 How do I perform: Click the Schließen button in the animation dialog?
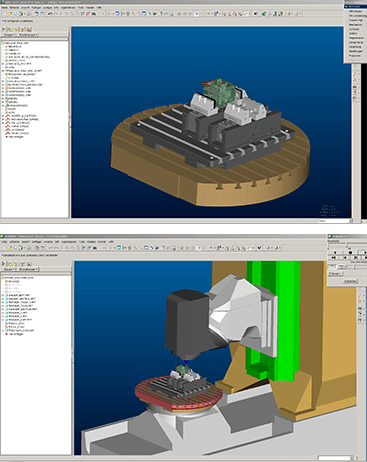click(350, 281)
